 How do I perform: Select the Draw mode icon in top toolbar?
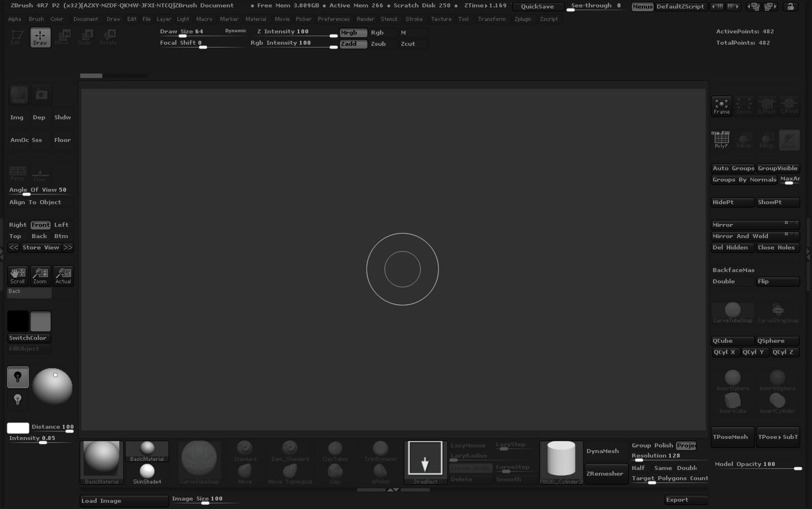point(40,37)
